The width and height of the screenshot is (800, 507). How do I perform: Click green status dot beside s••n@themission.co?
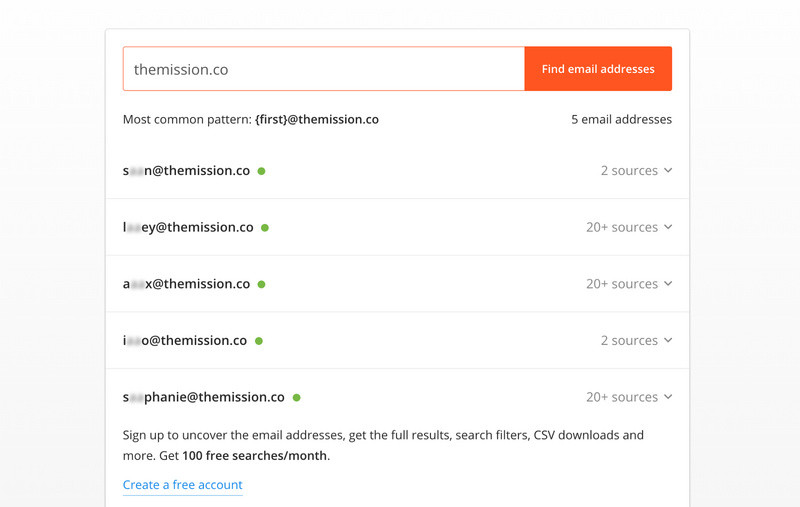click(x=262, y=171)
